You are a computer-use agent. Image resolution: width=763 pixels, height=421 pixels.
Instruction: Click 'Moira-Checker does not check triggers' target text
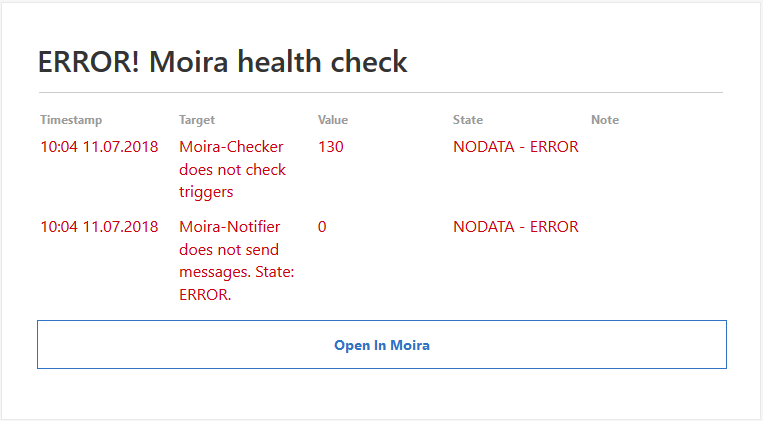pyautogui.click(x=232, y=169)
